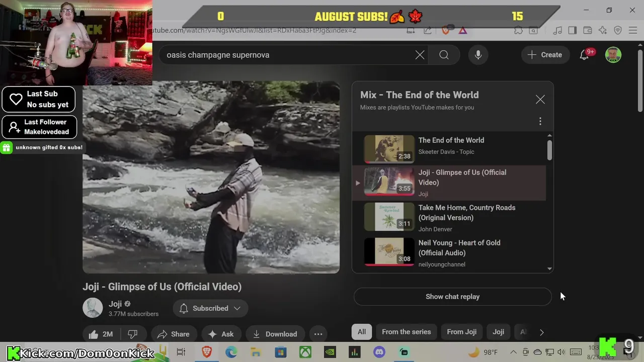The image size is (644, 362).
Task: Open YouTube notifications bell
Action: coord(584,55)
